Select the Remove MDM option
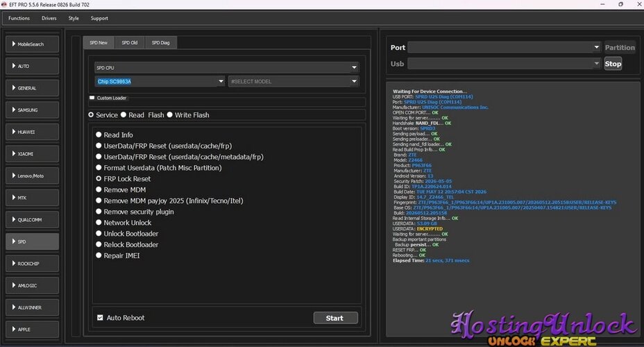This screenshot has width=644, height=347. point(99,189)
